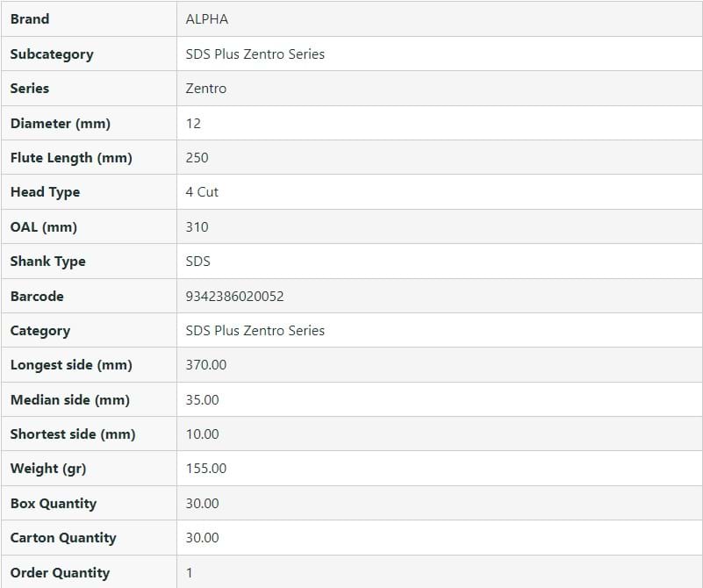Click the Longest side value 370.00
Screen dimensions: 703x588
[x=206, y=365]
